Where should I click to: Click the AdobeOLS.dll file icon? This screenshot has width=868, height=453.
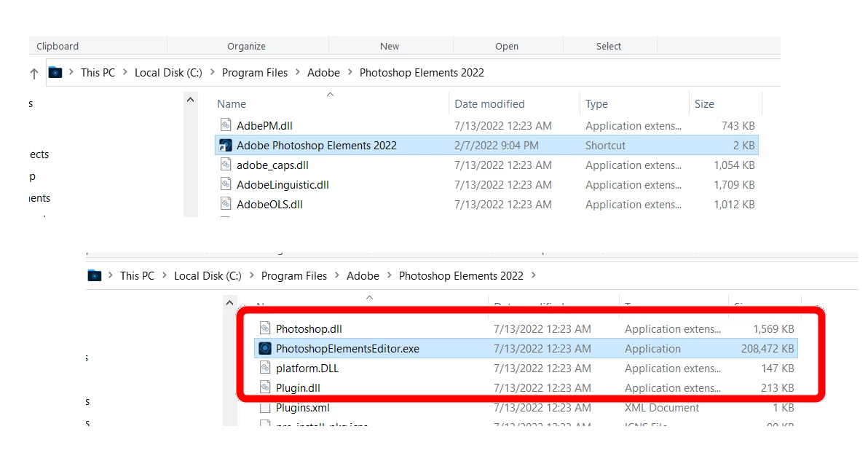[x=226, y=203]
